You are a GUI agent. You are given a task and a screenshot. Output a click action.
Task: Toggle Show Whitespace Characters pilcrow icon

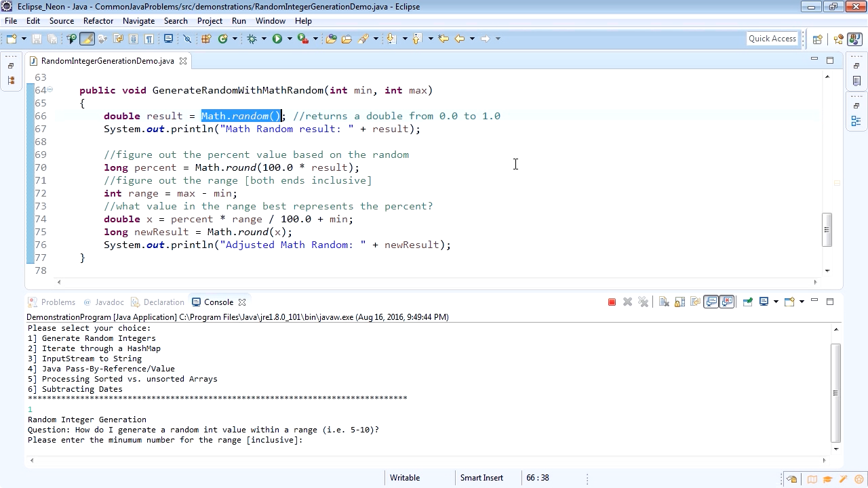[149, 39]
